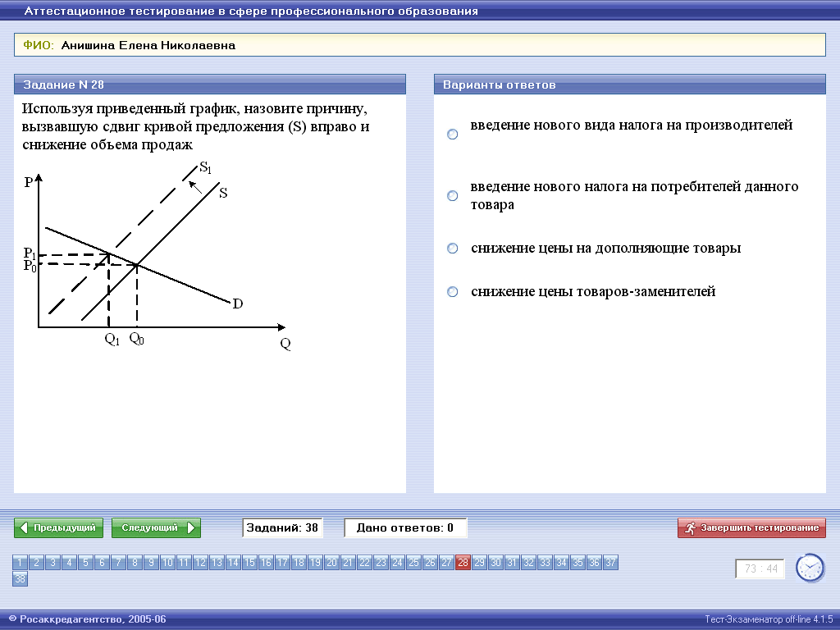Screen dimensions: 840x630
Task: Show question 35
Action: (577, 563)
